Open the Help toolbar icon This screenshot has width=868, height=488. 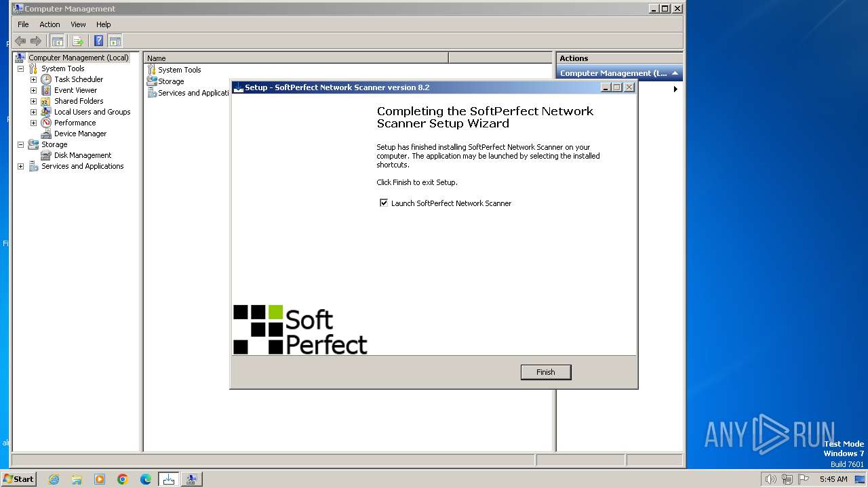(99, 41)
